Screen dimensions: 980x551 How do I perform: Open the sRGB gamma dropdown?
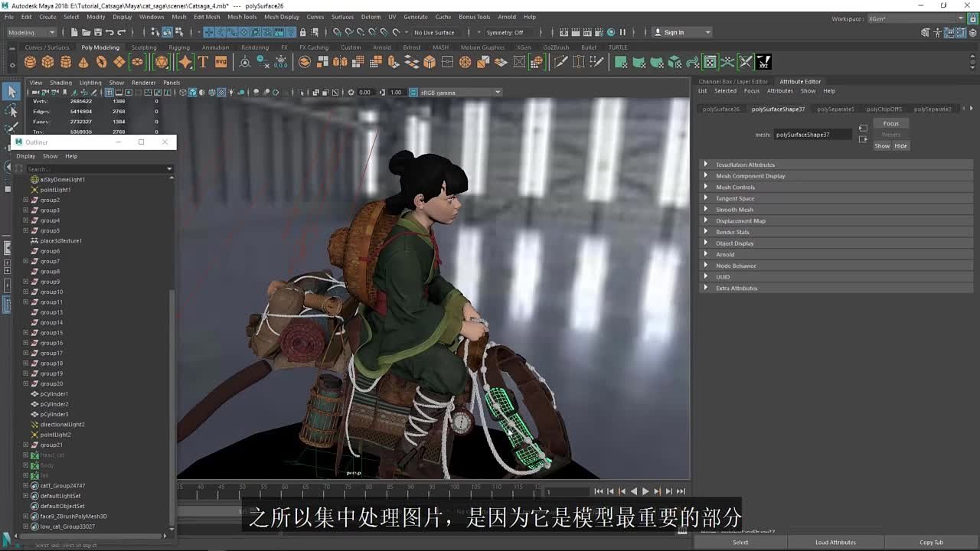pos(460,92)
